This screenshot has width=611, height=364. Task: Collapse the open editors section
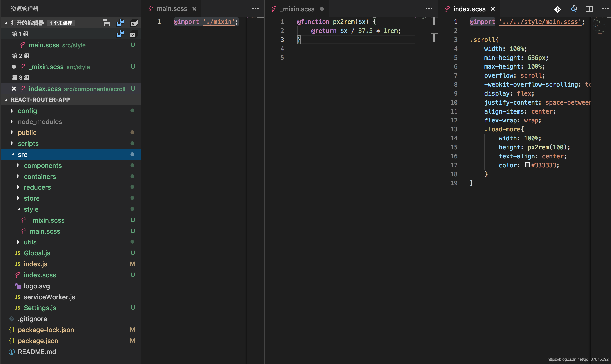(x=6, y=23)
